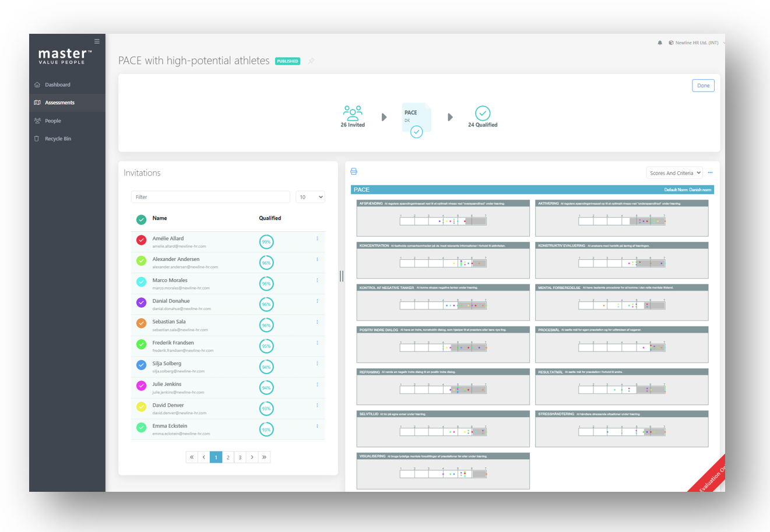Toggle the select-all checkbox beside Name header
Screen dimensions: 770x532
click(141, 220)
